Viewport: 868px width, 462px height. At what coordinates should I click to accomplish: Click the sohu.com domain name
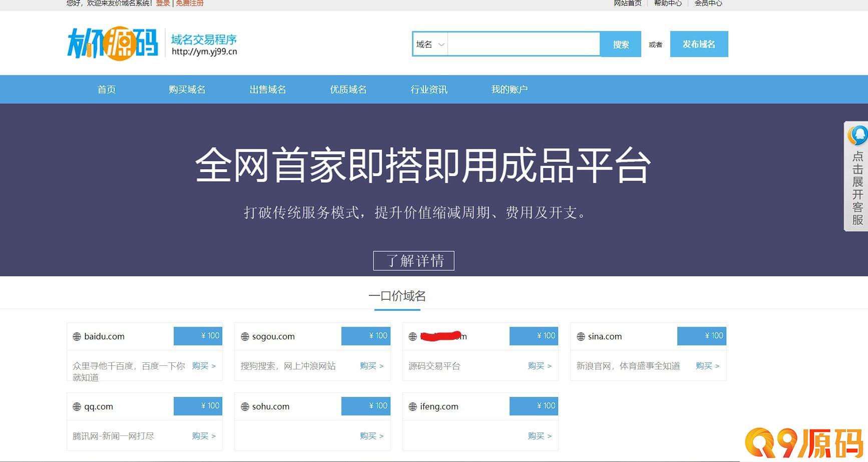271,406
